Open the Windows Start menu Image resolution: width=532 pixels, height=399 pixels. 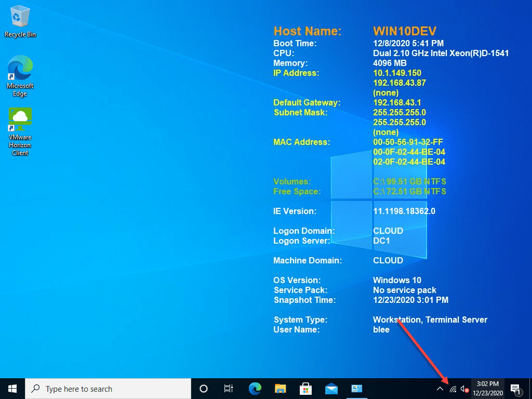click(12, 389)
